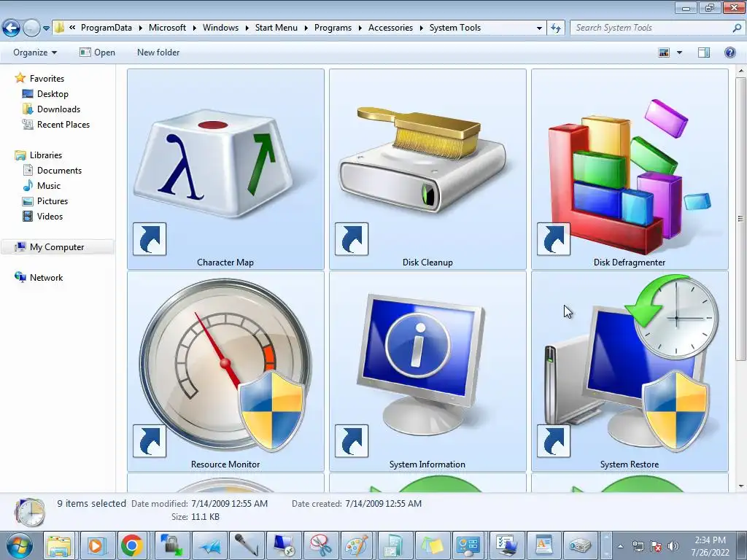
Task: Select Favorites in navigation pane
Action: [x=47, y=79]
